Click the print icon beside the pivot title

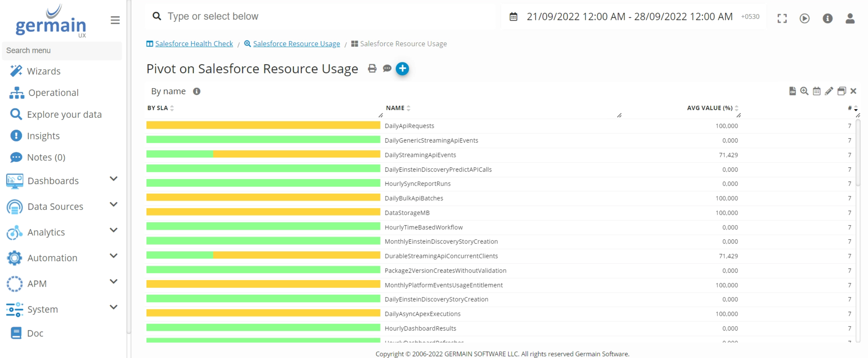point(372,69)
